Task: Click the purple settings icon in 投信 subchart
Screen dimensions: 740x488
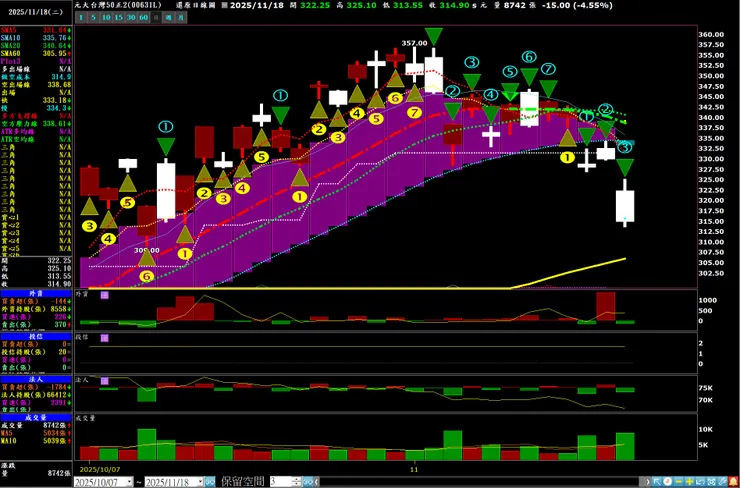Action: [105, 338]
